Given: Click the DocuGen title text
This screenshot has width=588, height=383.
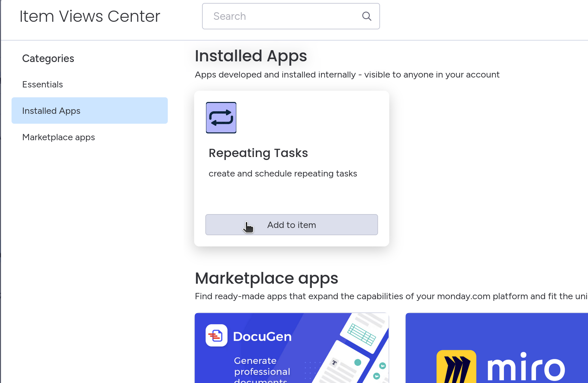Looking at the screenshot, I should 262,336.
